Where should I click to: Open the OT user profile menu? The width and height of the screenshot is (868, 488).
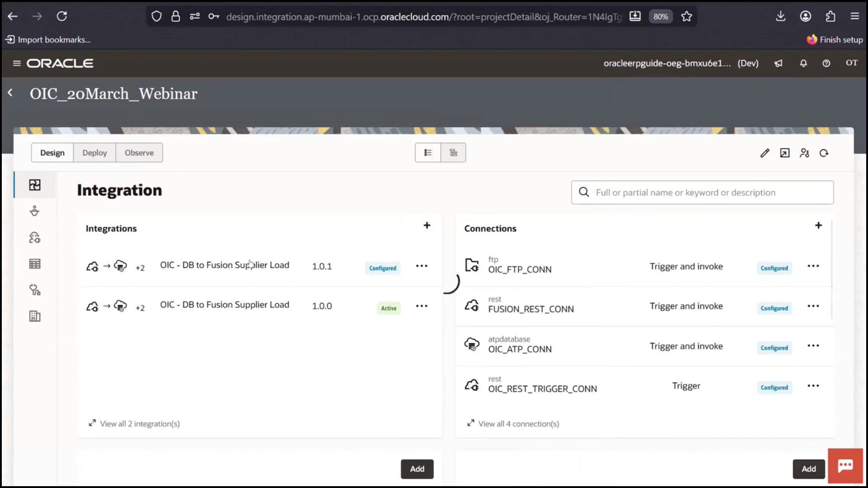852,63
